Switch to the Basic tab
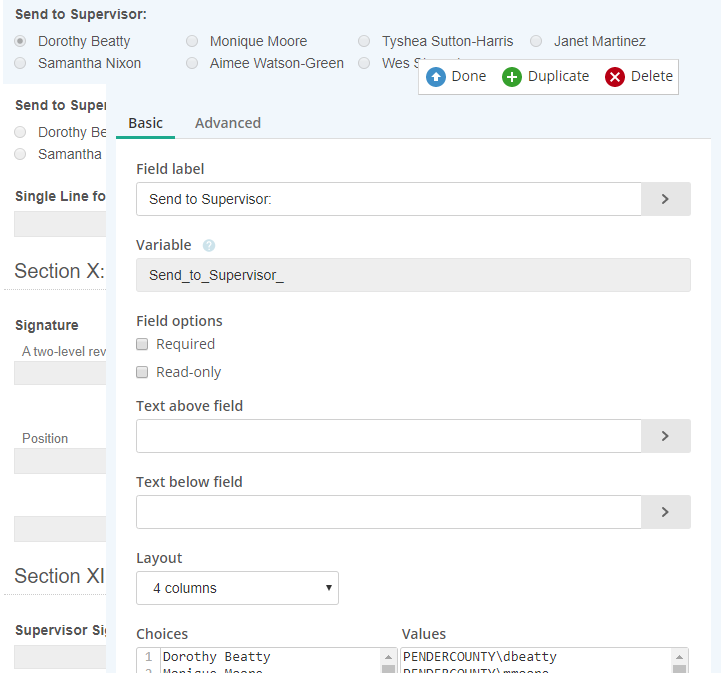This screenshot has width=728, height=673. (x=145, y=123)
